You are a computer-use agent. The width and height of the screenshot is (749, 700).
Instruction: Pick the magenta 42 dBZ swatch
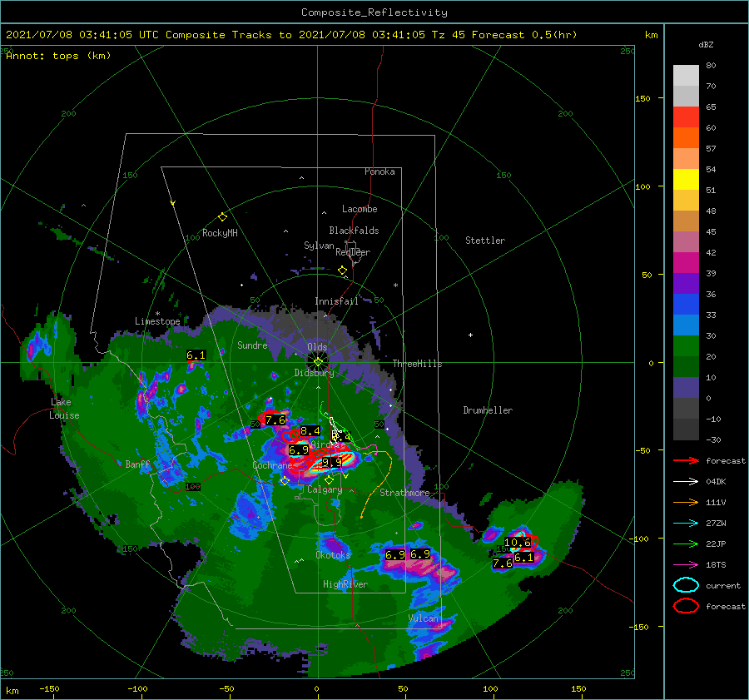tap(686, 263)
